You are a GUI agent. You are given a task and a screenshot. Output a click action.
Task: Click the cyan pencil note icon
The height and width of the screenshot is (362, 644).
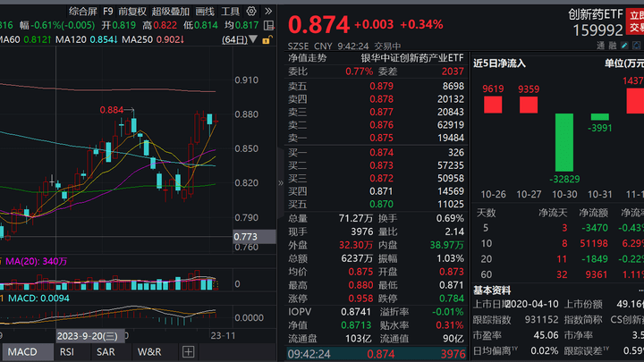coord(624,46)
